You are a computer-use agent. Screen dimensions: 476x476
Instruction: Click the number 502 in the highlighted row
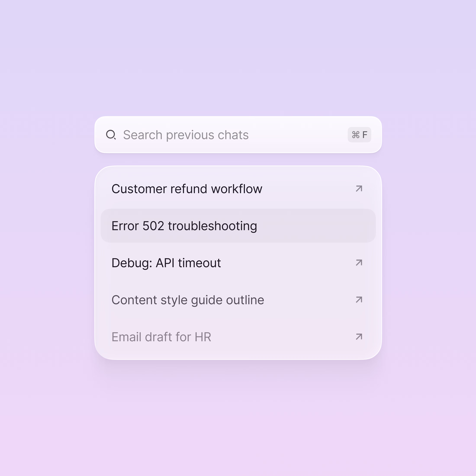(153, 226)
